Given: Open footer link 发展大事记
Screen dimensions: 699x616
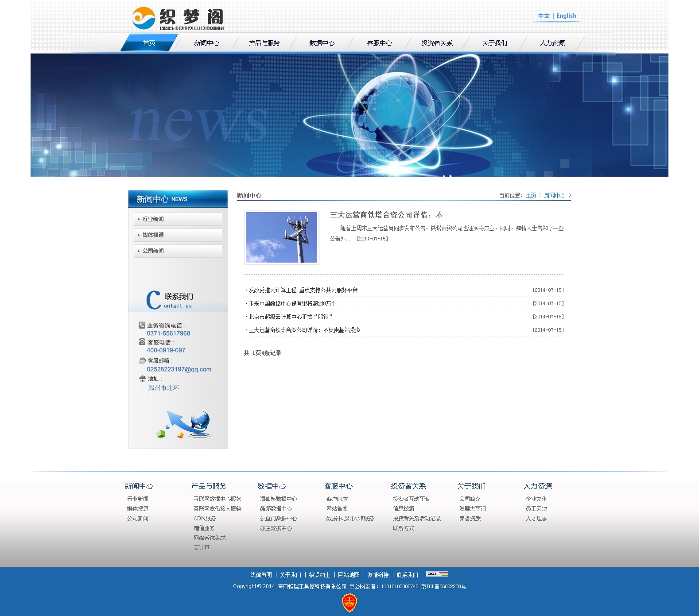Looking at the screenshot, I should (473, 509).
